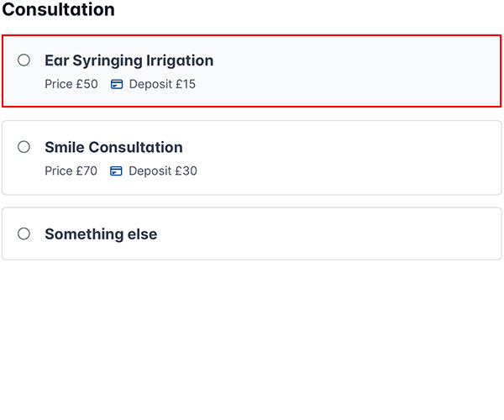Select the Smile Consultation radio button
The image size is (504, 420).
(x=24, y=147)
